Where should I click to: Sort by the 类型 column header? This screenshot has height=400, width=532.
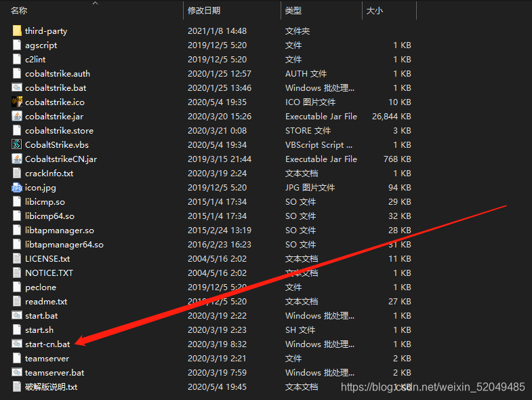293,11
